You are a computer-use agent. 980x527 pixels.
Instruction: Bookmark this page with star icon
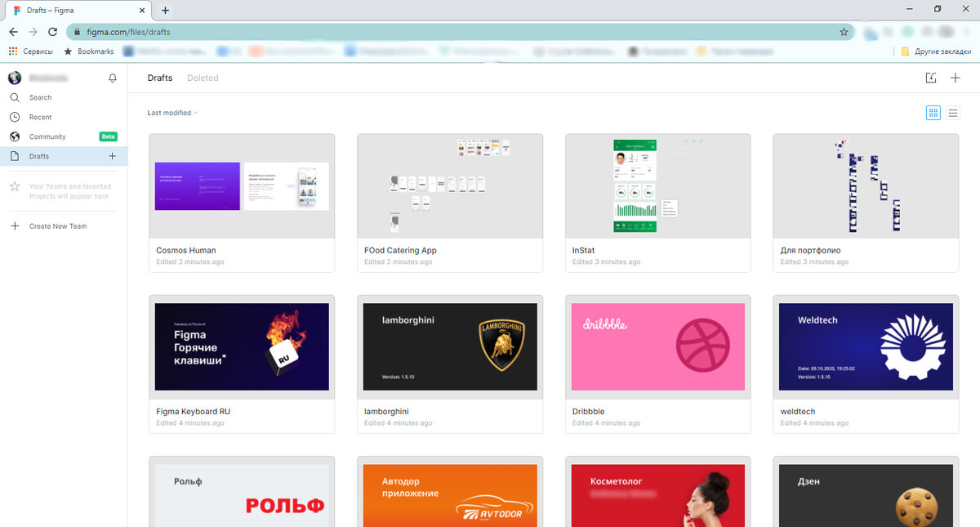(x=844, y=32)
